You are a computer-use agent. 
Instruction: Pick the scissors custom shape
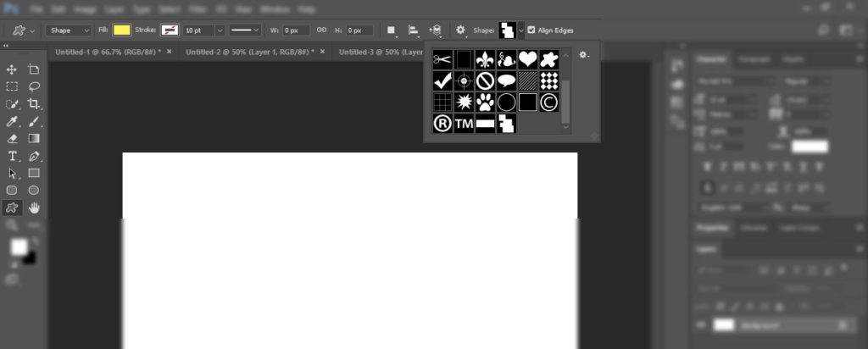(x=442, y=59)
